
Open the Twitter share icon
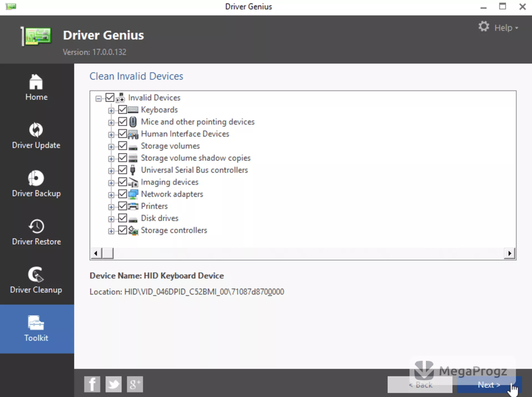113,384
